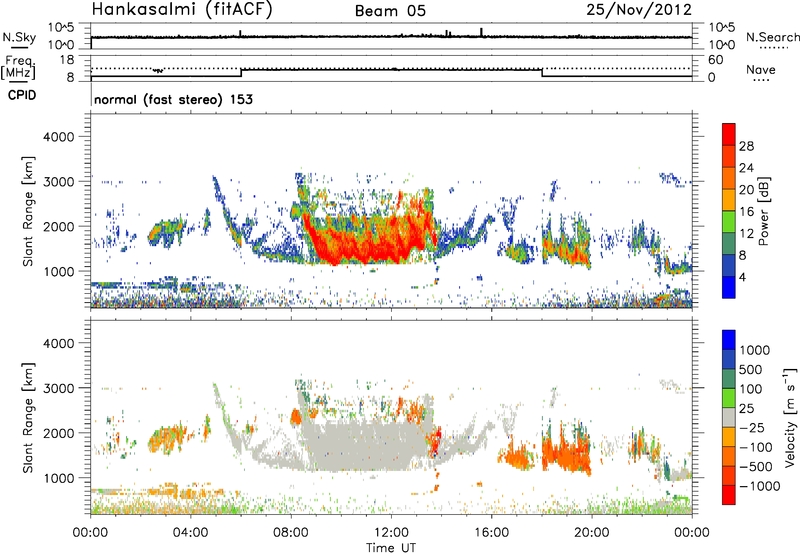The image size is (800, 554).
Task: Click the large gray ground-scatter region in the velocity panel
Action: [x=365, y=446]
